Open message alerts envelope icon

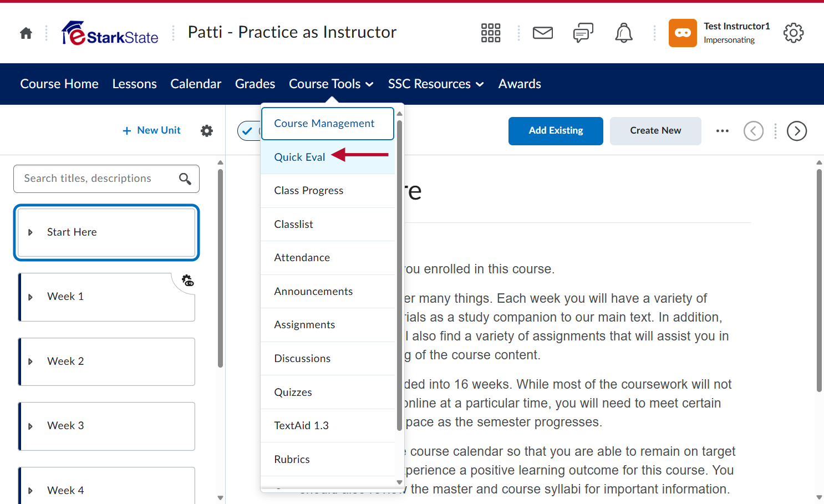click(x=543, y=33)
